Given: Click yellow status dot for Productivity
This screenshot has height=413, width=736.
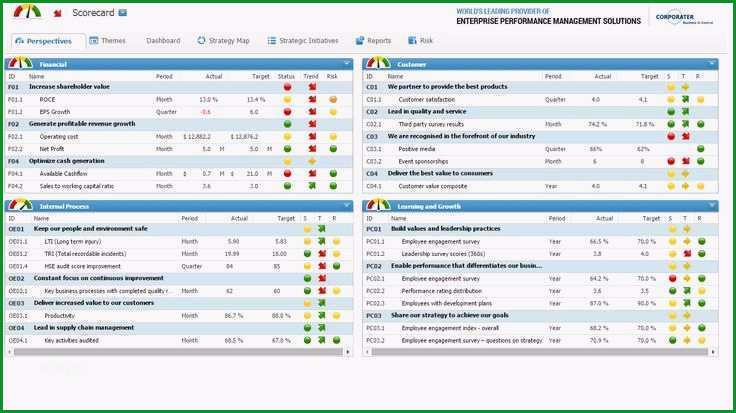Looking at the screenshot, I should coord(307,316).
